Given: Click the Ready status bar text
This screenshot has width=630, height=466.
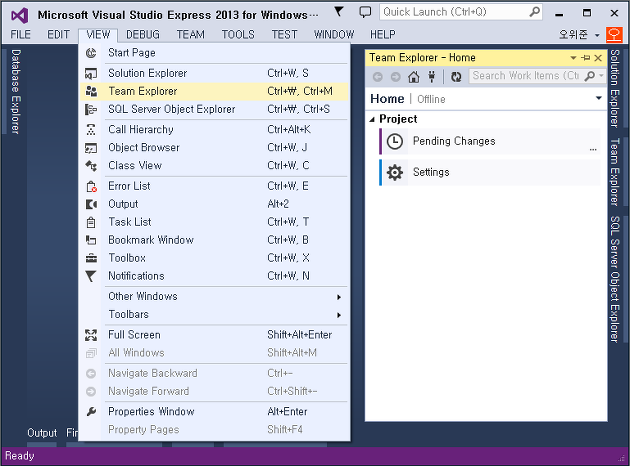Looking at the screenshot, I should click(x=20, y=456).
